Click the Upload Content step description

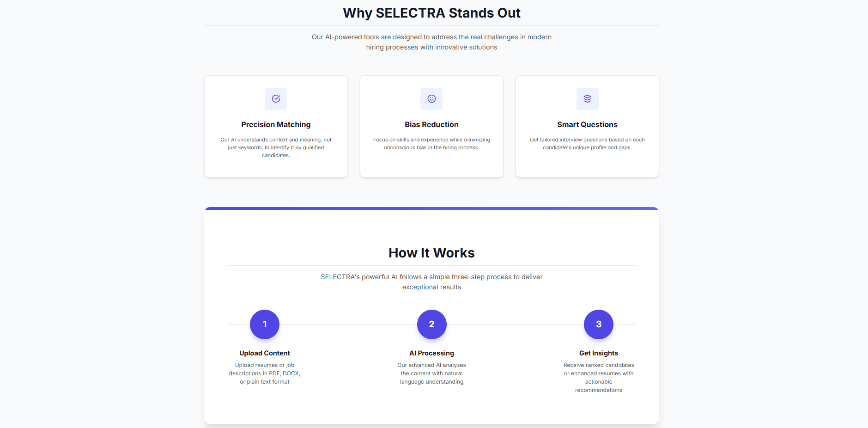[x=265, y=373]
